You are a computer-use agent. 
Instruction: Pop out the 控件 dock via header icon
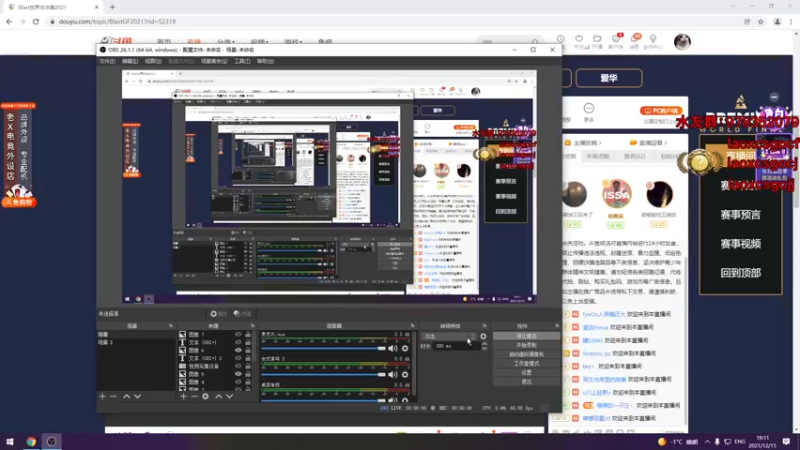(x=557, y=326)
